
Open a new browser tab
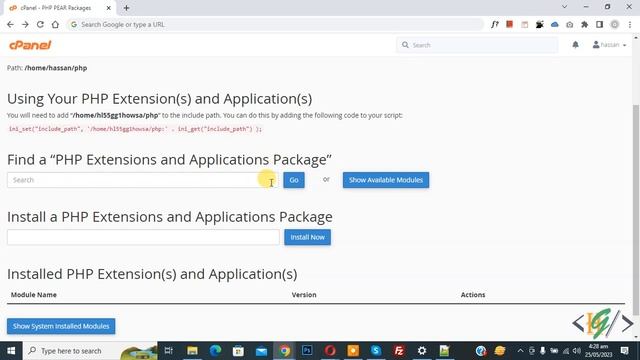coord(127,8)
